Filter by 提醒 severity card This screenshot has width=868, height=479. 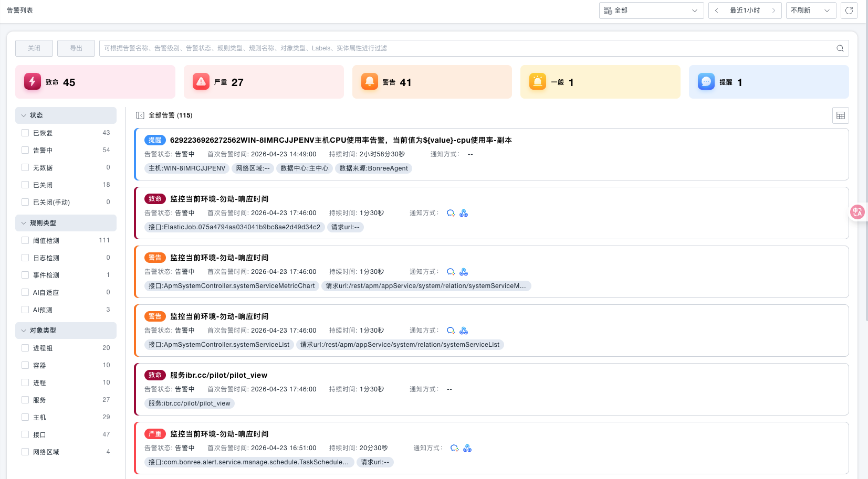click(769, 82)
